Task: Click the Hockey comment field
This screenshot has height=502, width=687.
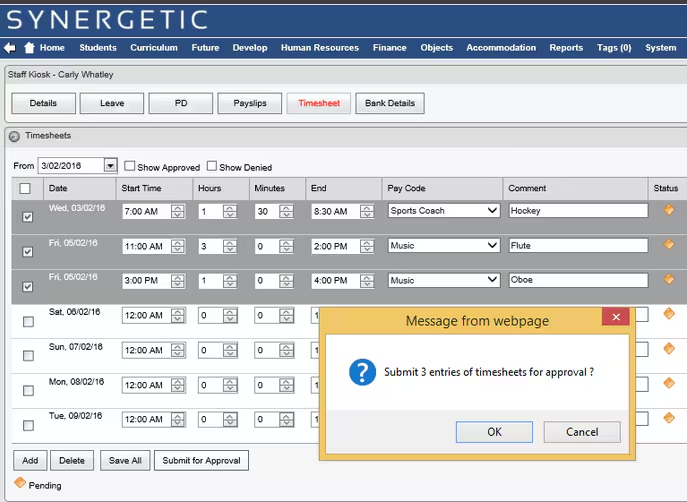Action: (578, 211)
